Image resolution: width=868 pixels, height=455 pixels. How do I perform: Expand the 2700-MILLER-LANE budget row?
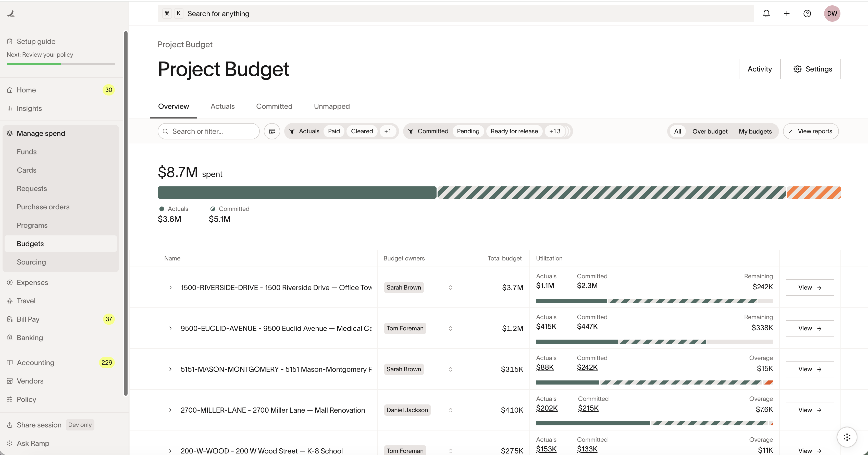(170, 410)
